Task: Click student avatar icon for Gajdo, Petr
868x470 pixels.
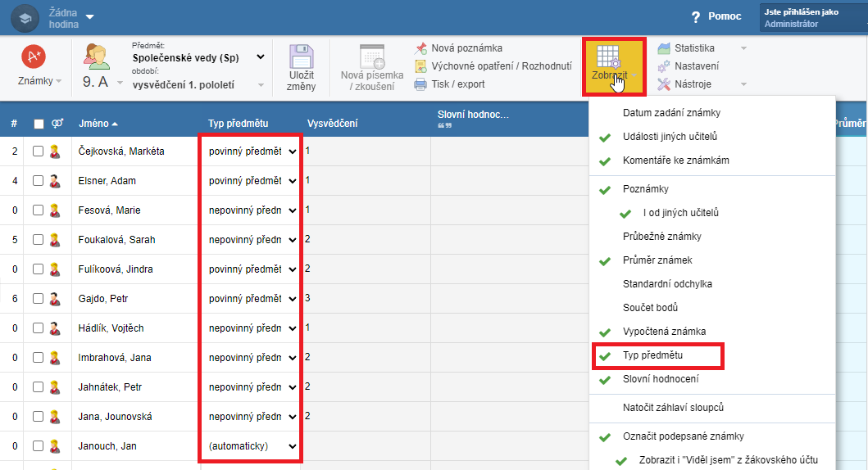Action: pos(55,299)
